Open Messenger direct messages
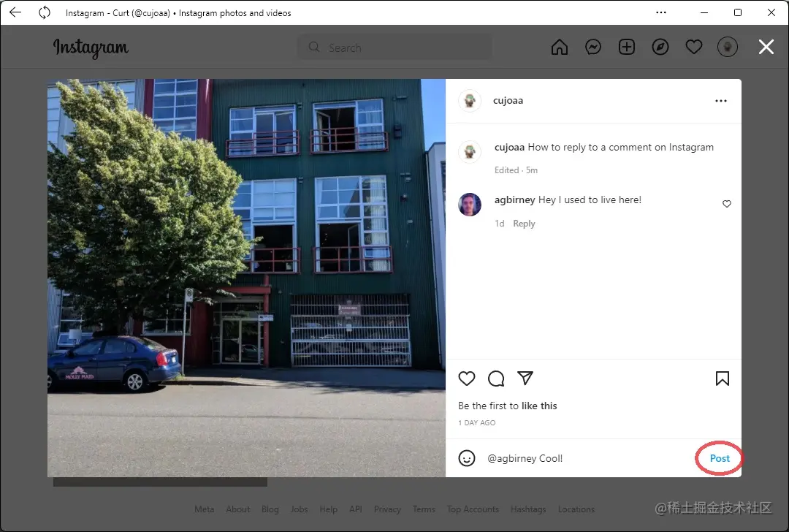This screenshot has height=532, width=789. click(x=593, y=47)
